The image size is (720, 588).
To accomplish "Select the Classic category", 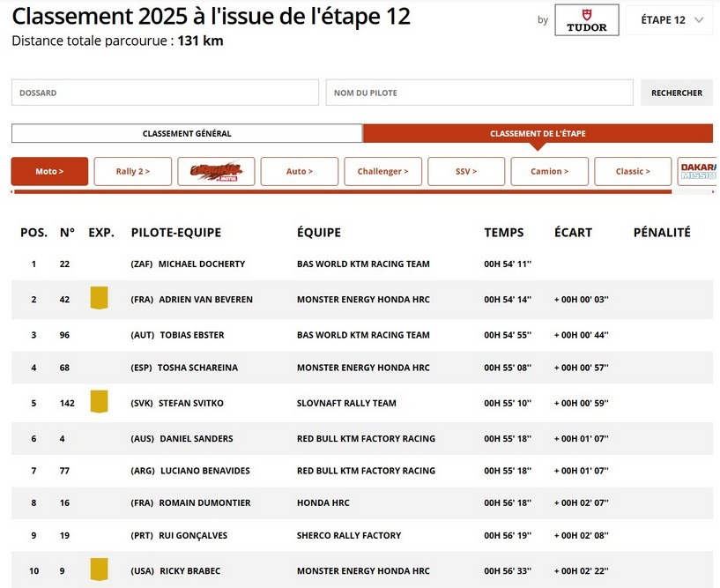I will click(x=633, y=171).
